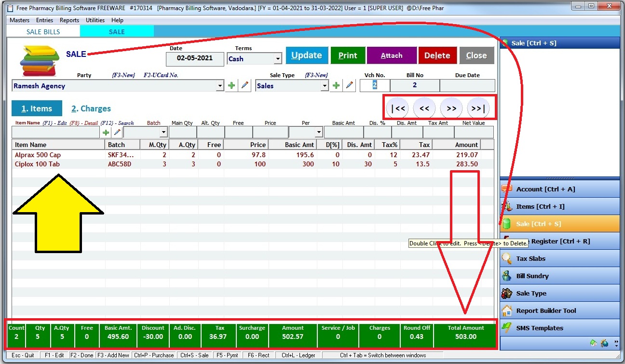Switch to the 2. Charges tab
The image size is (625, 364).
pos(90,108)
